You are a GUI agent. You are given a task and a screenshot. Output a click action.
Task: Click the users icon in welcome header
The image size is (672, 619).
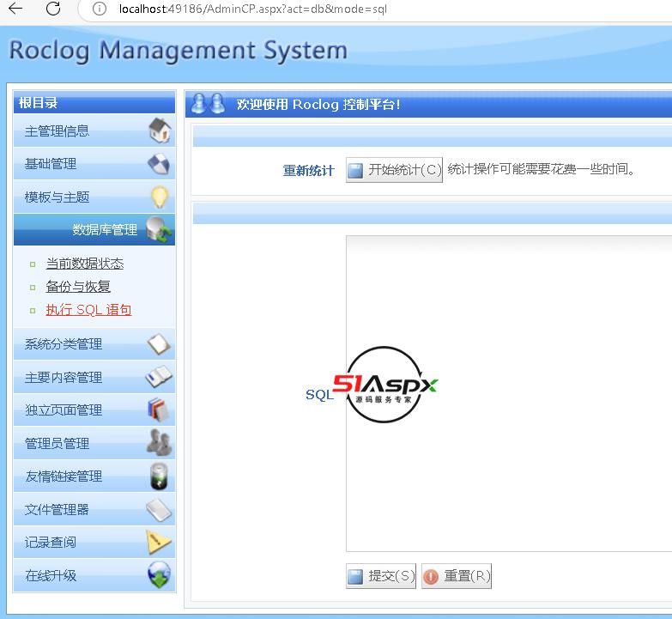point(208,104)
